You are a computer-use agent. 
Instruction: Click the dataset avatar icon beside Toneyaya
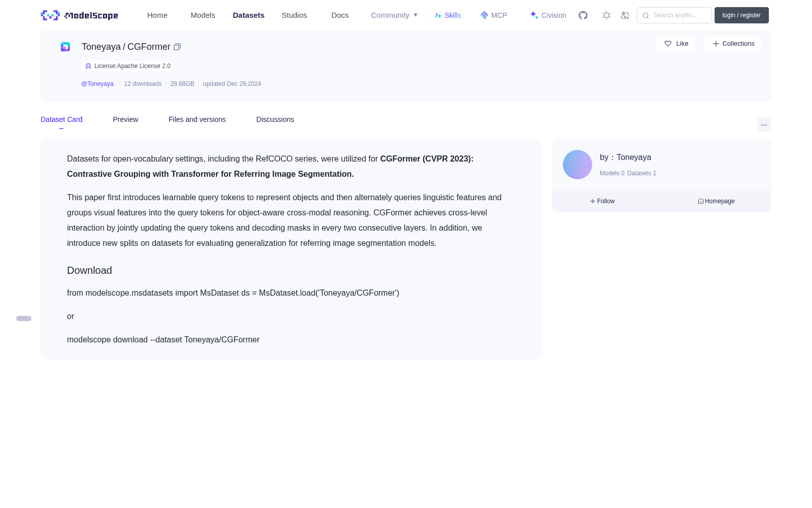pyautogui.click(x=65, y=47)
